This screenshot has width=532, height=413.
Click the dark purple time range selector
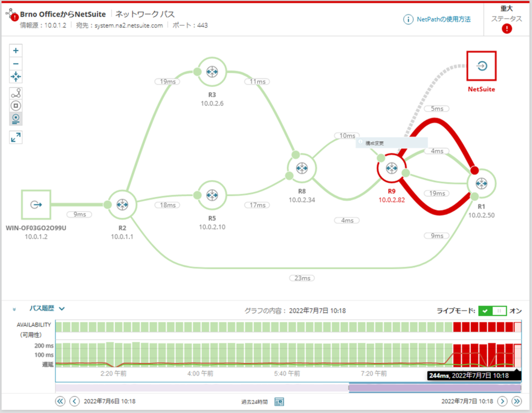tap(435, 388)
